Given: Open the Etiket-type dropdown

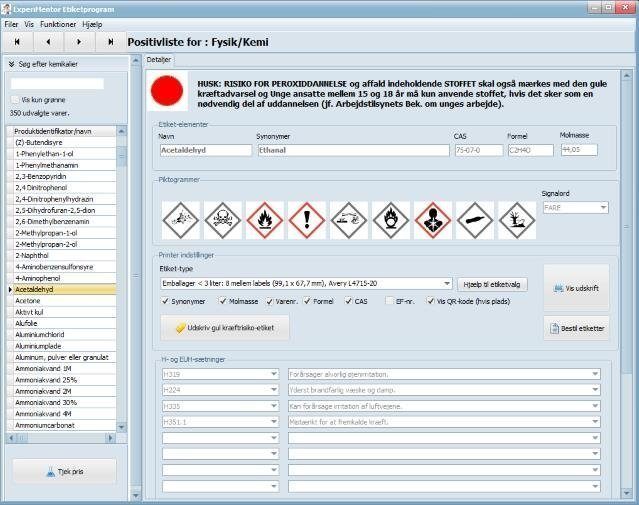Looking at the screenshot, I should (x=446, y=284).
